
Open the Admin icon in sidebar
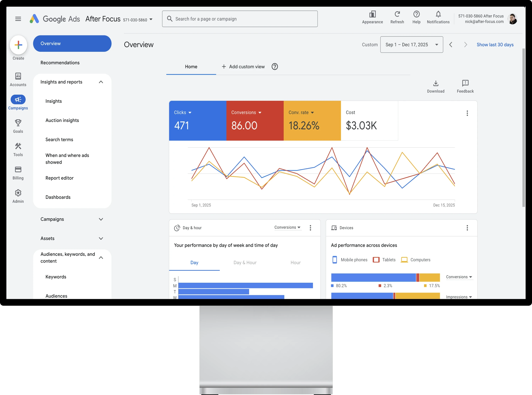pos(18,193)
